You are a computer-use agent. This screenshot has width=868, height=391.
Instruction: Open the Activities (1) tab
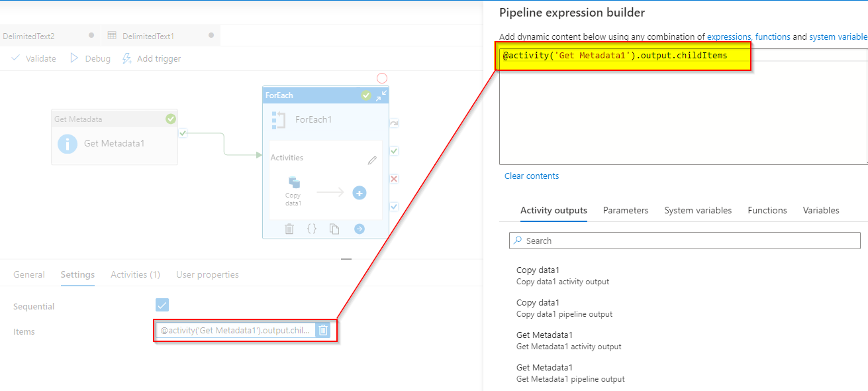point(135,274)
